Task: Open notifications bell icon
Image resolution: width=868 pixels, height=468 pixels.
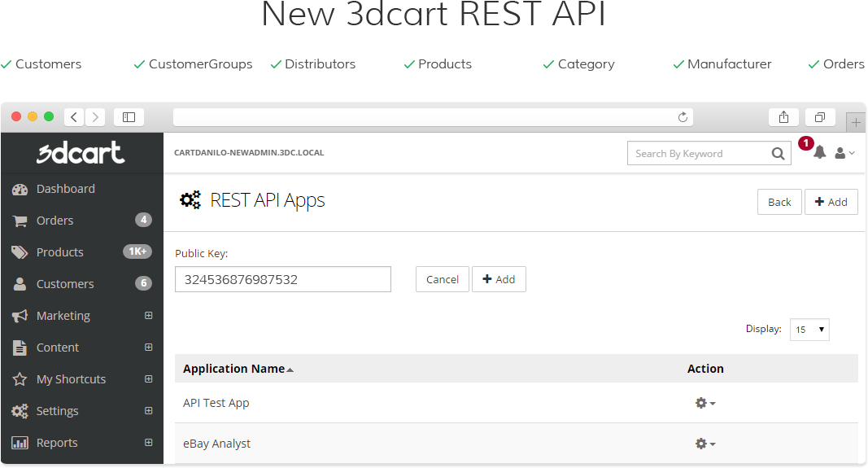Action: pyautogui.click(x=820, y=152)
